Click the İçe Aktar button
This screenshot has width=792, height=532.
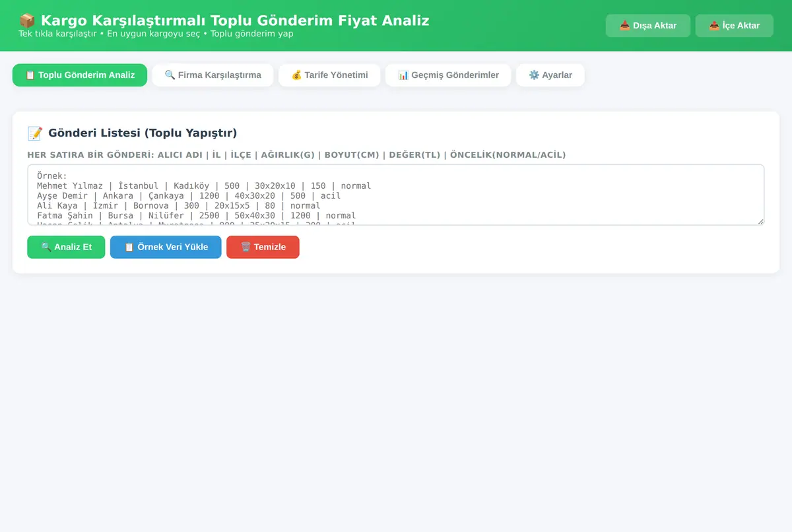[734, 26]
